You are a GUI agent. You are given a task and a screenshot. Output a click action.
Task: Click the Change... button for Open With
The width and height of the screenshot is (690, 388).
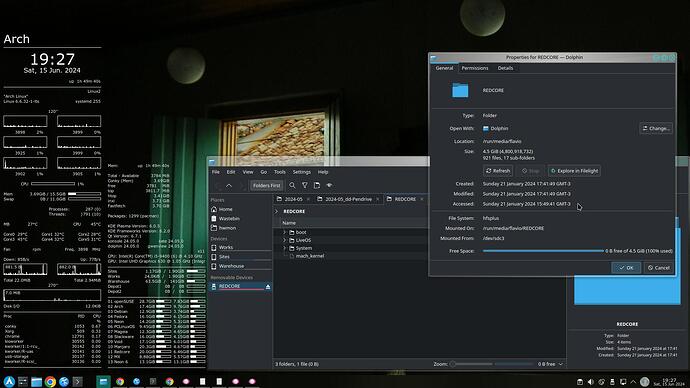point(656,128)
